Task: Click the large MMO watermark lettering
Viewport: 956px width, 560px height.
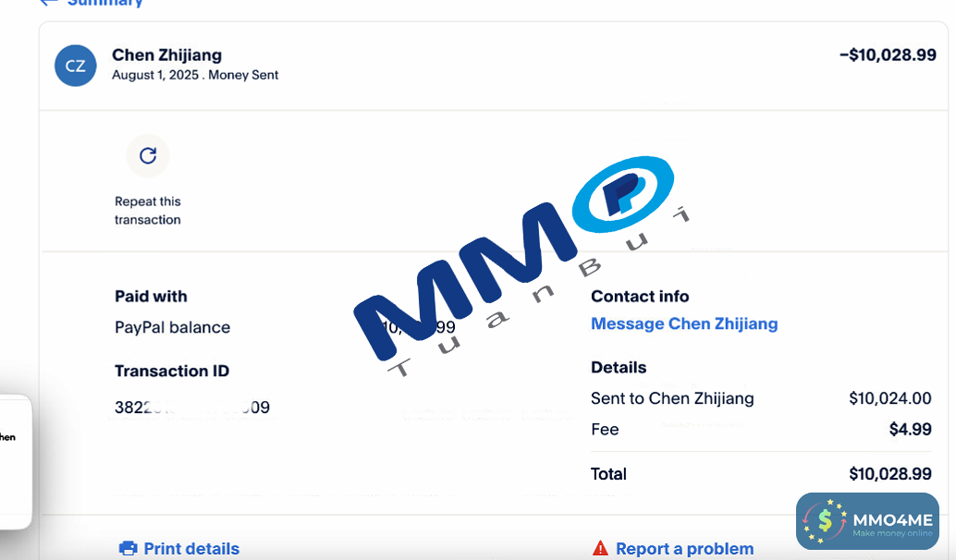Action: coord(462,296)
